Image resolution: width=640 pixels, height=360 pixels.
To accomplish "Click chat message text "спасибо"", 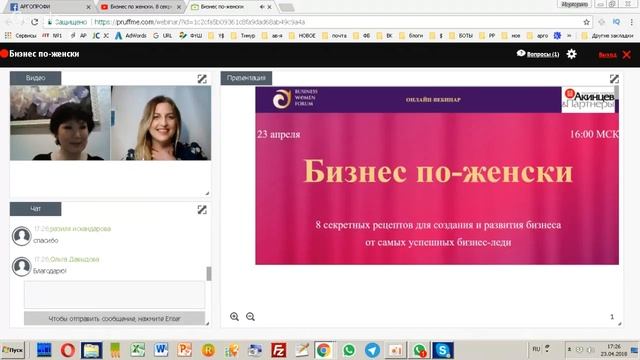I will point(46,241).
